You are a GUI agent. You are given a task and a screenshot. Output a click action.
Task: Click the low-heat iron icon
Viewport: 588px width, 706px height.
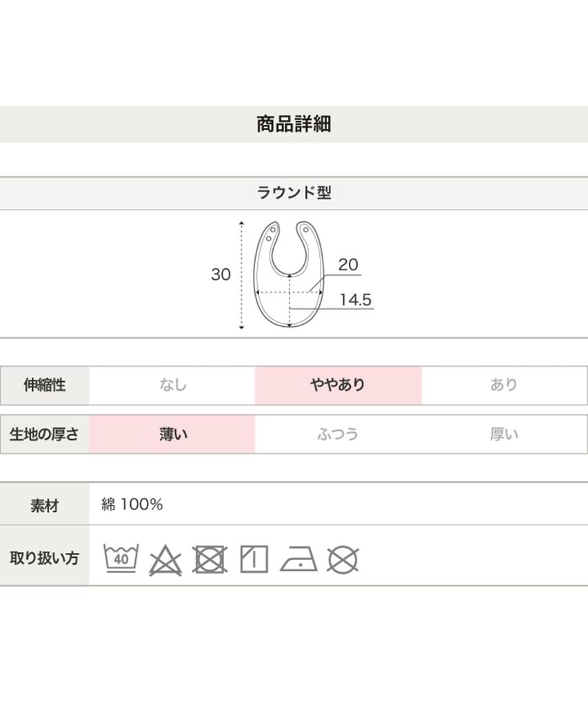pos(298,558)
